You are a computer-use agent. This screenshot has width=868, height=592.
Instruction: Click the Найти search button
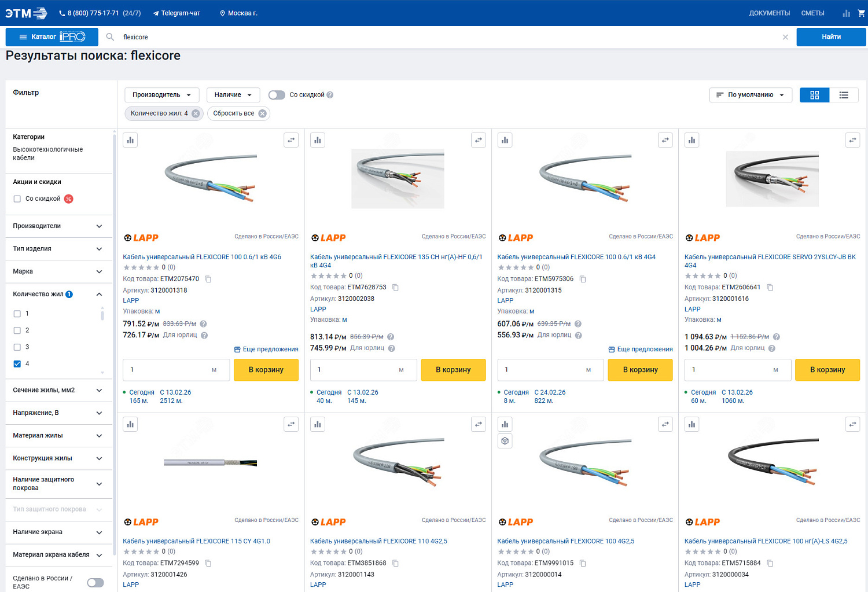pos(831,37)
